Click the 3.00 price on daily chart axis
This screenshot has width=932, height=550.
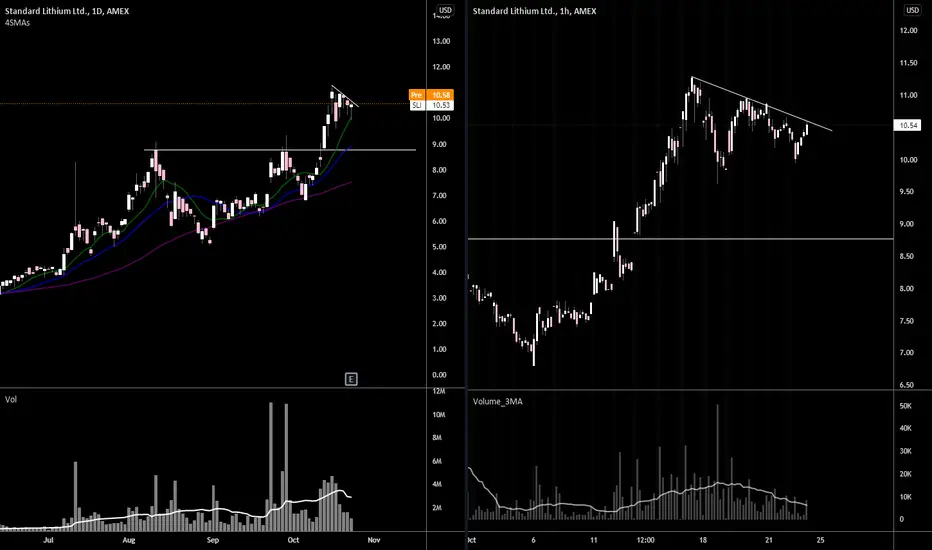439,298
